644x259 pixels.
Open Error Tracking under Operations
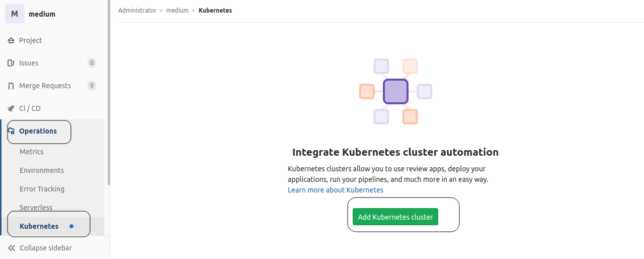coord(42,189)
